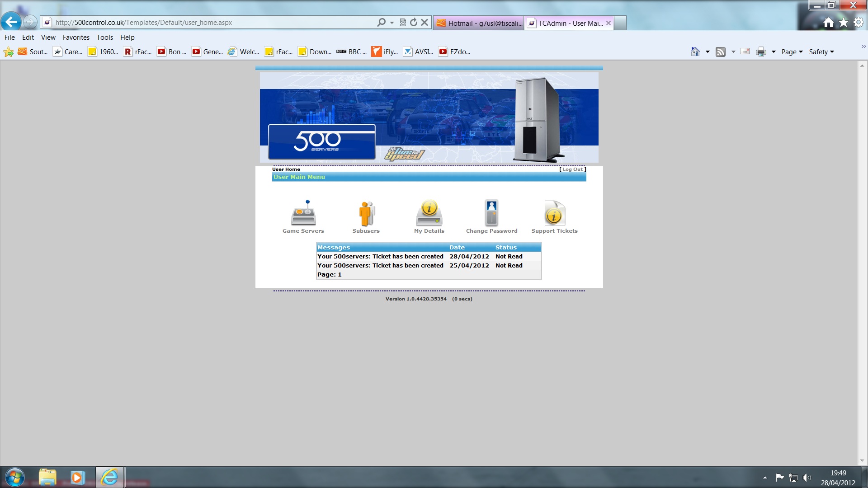The image size is (868, 488).
Task: Click the browser refresh icon
Action: [414, 22]
